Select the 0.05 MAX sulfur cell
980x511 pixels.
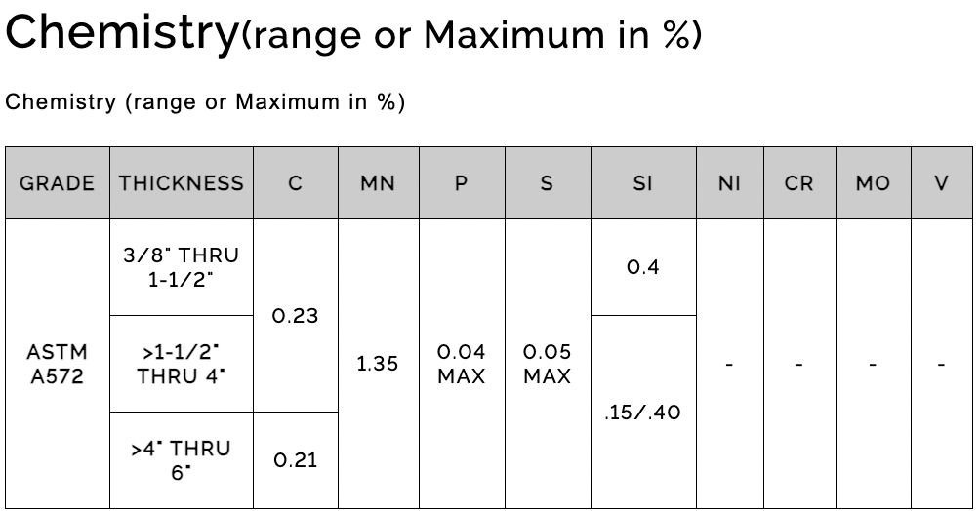point(547,364)
